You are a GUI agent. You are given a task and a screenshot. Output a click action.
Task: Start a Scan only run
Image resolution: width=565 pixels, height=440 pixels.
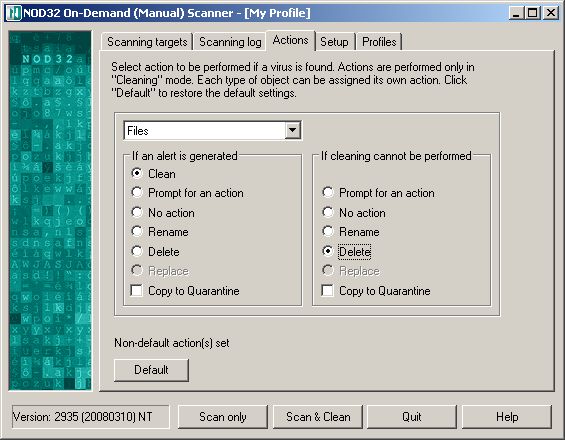tap(223, 417)
